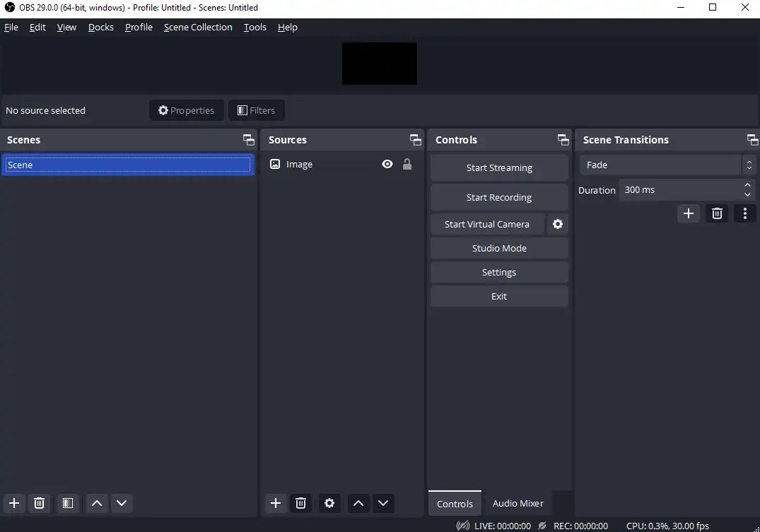Increase transition duration with the up stepper
The width and height of the screenshot is (760, 532).
(x=747, y=185)
